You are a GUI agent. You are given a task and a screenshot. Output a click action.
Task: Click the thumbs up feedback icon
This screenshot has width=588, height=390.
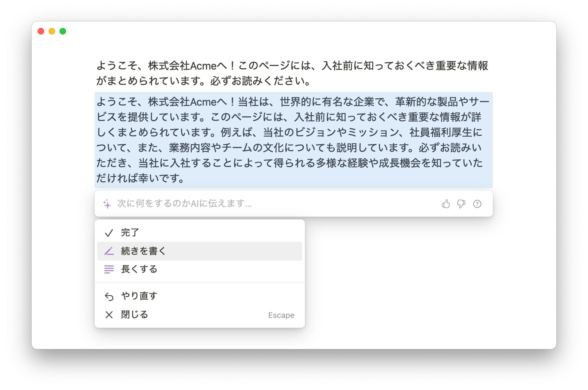pyautogui.click(x=446, y=204)
